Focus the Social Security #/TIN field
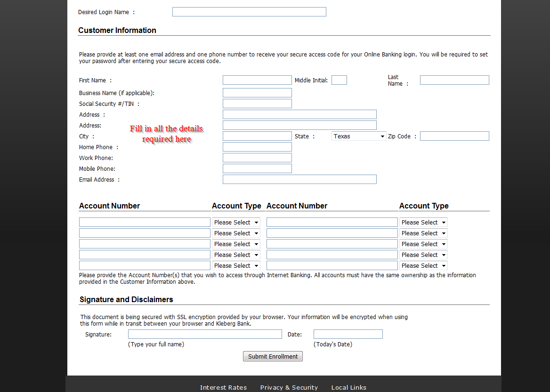The height and width of the screenshot is (392, 550). click(257, 104)
